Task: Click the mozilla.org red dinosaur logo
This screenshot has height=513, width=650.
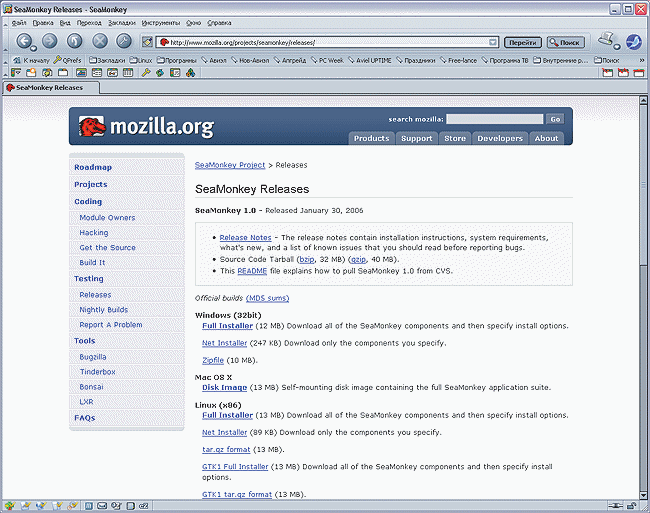Action: point(92,126)
